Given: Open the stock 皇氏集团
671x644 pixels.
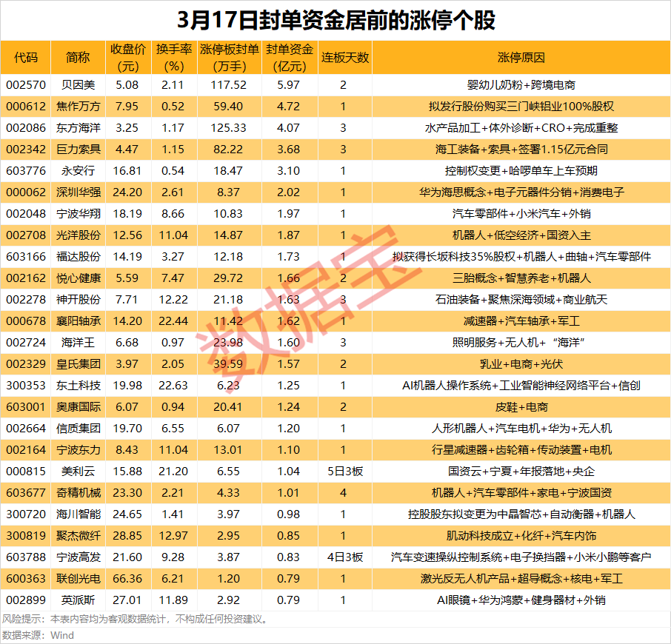Looking at the screenshot, I should click(73, 363).
